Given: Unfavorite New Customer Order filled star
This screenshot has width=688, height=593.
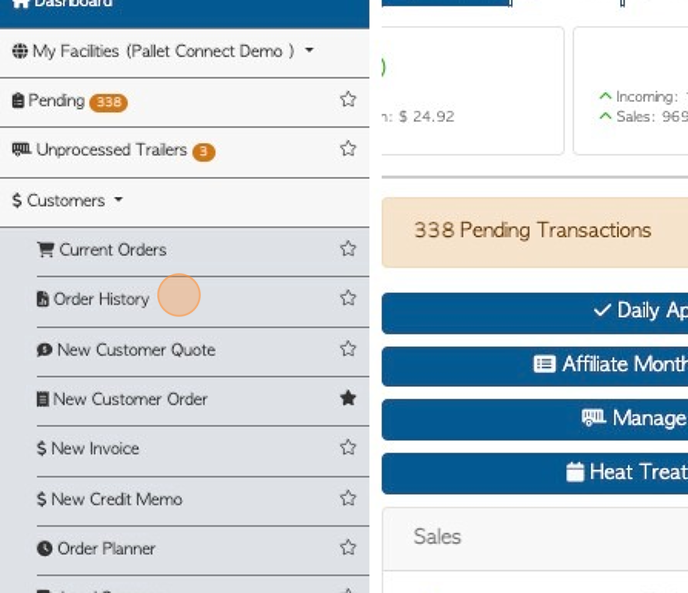Looking at the screenshot, I should coord(348,398).
